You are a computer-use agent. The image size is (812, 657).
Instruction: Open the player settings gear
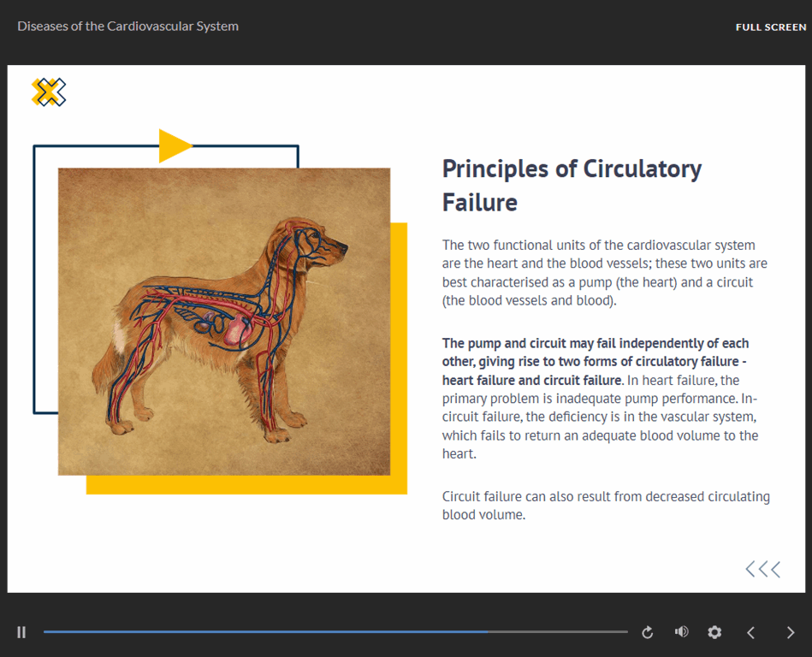714,632
